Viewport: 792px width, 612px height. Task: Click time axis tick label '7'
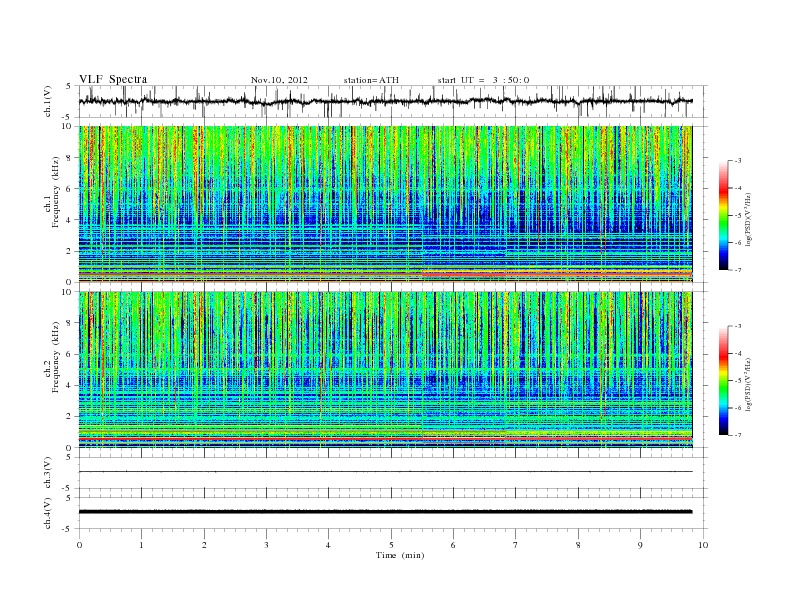click(x=516, y=545)
